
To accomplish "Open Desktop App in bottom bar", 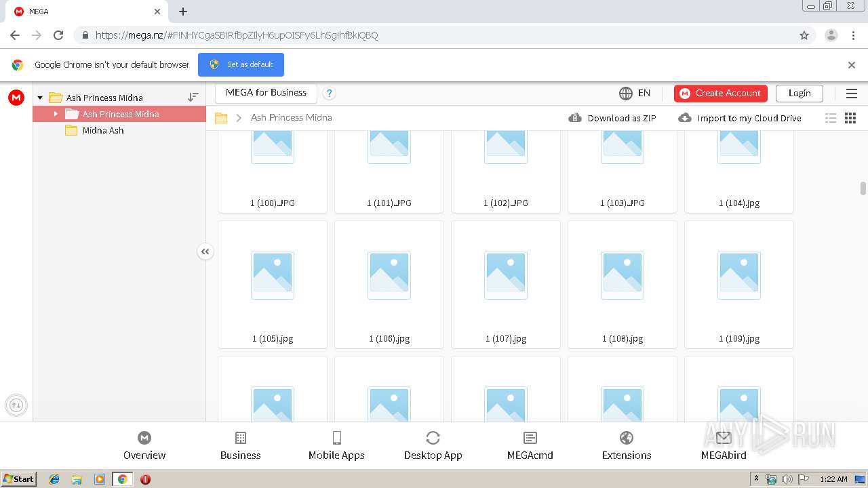I will coord(433,446).
